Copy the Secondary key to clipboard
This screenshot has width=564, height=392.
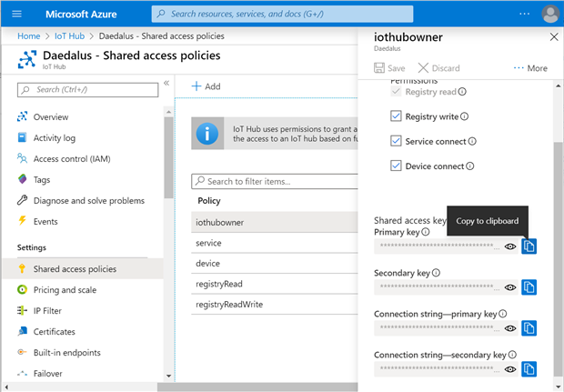[x=529, y=287]
